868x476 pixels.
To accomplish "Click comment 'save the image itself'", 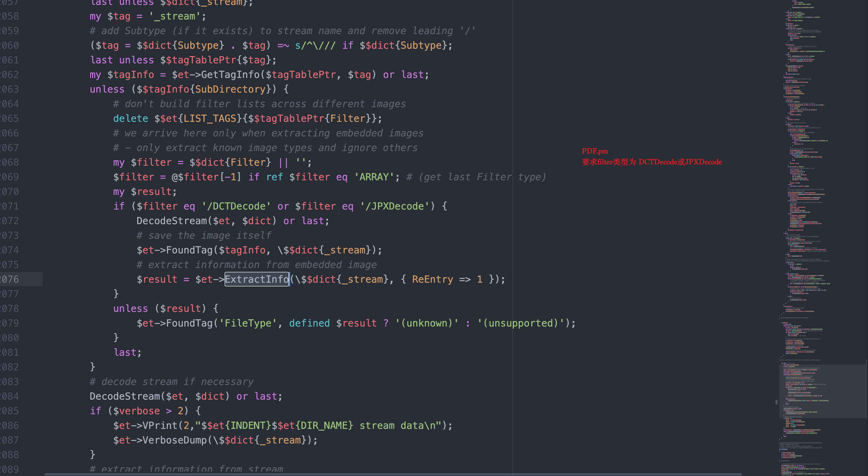I will (x=204, y=235).
